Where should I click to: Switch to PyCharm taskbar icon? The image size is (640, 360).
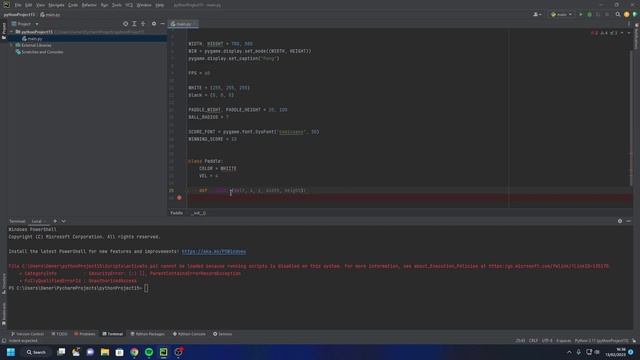pyautogui.click(x=164, y=352)
